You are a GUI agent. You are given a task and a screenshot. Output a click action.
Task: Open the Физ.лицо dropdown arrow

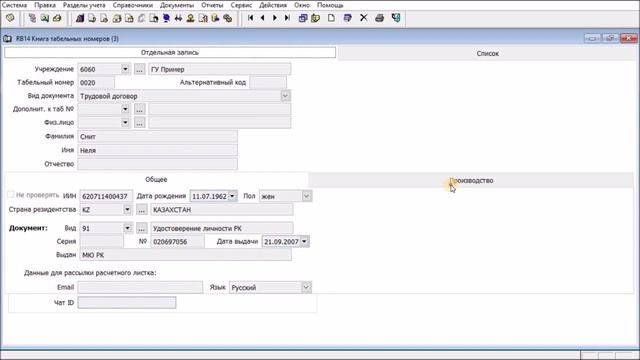(125, 122)
